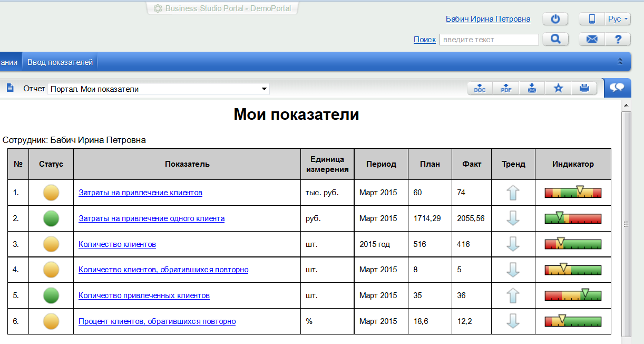Print the report using printer icon
Image resolution: width=644 pixels, height=344 pixels.
click(x=584, y=89)
